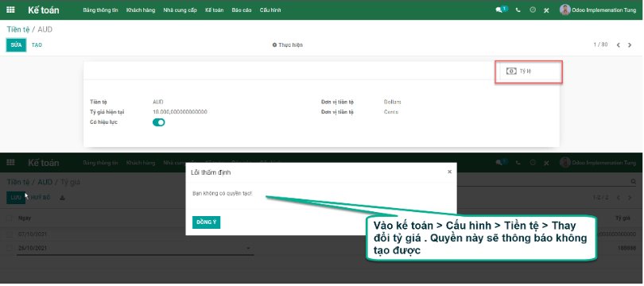Viewport: 644px width, 286px height.
Task: Close the Lỗi thẩm định dialog
Action: point(449,172)
